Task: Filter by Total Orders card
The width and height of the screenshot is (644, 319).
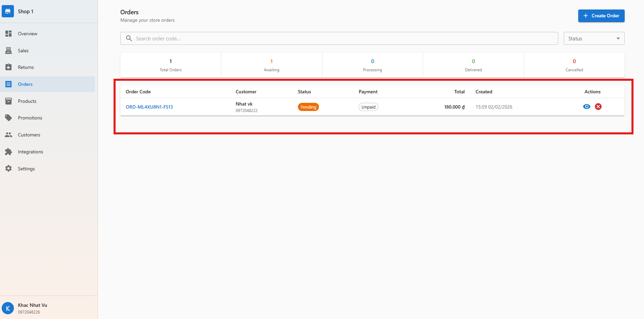Action: tap(170, 65)
